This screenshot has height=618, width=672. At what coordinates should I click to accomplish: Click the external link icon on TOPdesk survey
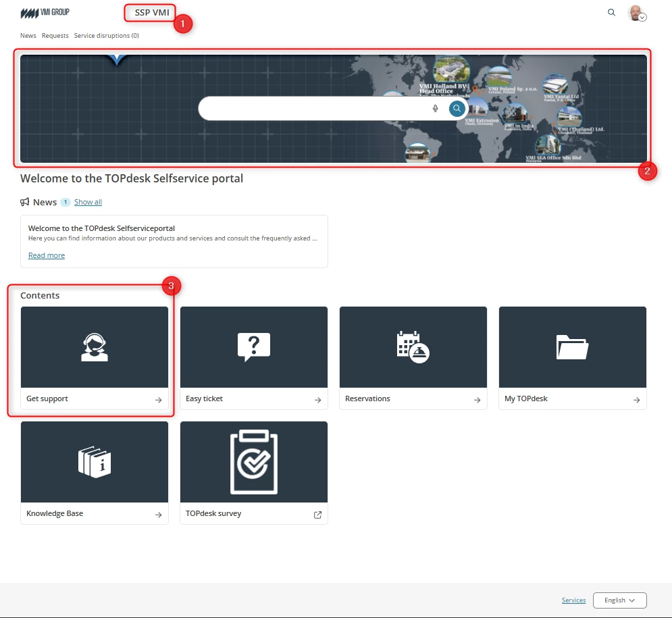tap(317, 515)
